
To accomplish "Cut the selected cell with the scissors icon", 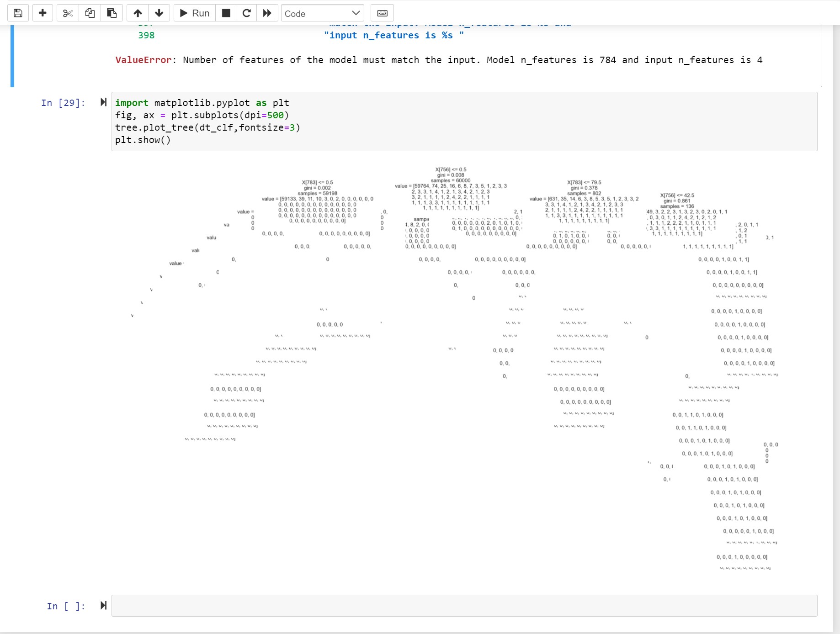I will 68,13.
